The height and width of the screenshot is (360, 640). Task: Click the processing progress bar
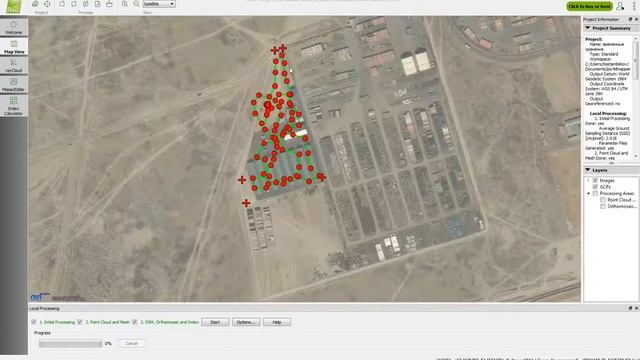click(x=71, y=344)
